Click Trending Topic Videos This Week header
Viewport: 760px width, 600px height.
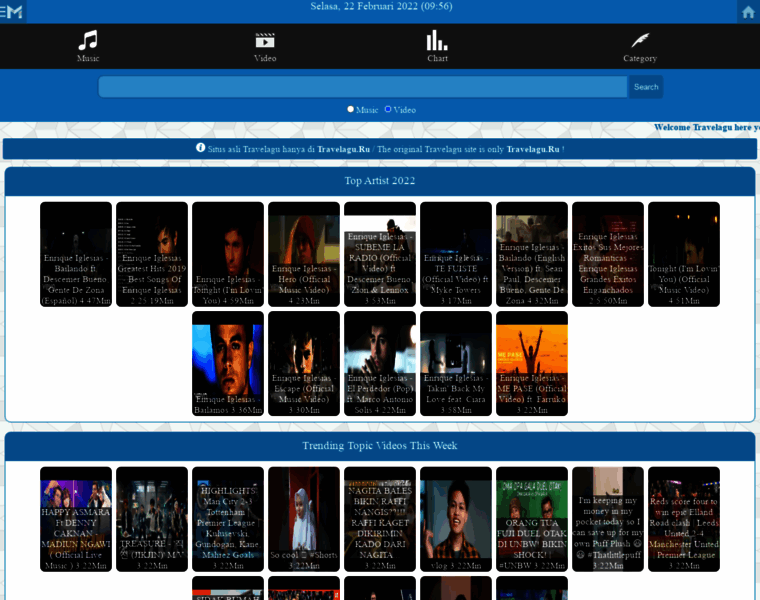point(380,445)
